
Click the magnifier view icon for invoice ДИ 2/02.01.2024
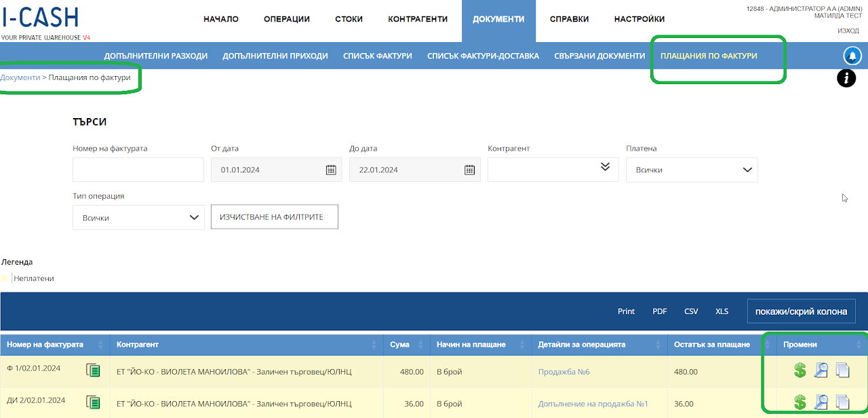click(821, 402)
